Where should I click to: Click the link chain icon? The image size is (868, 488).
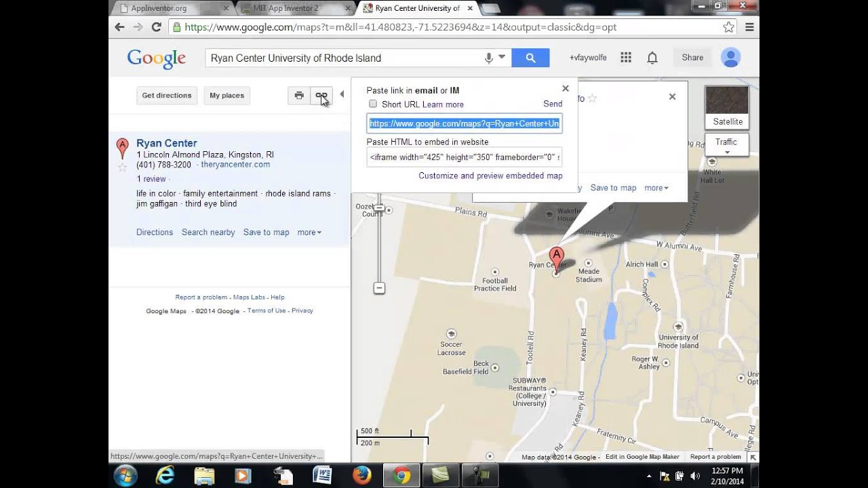[x=321, y=96]
